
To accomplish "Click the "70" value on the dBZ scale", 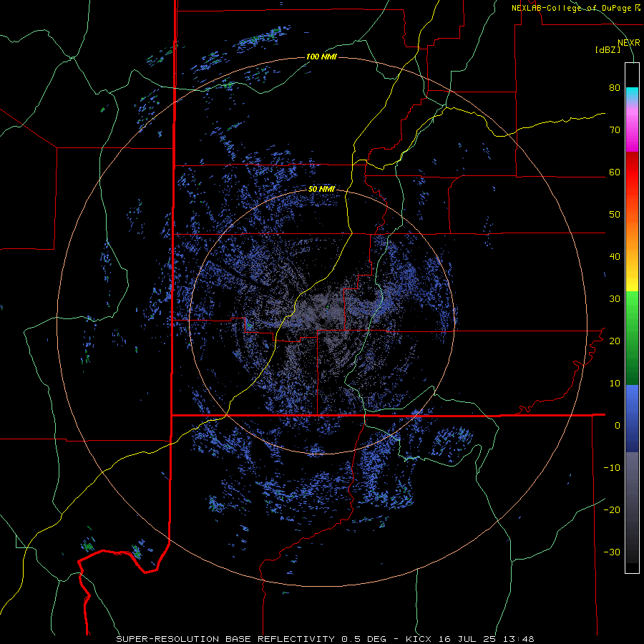I will click(615, 130).
